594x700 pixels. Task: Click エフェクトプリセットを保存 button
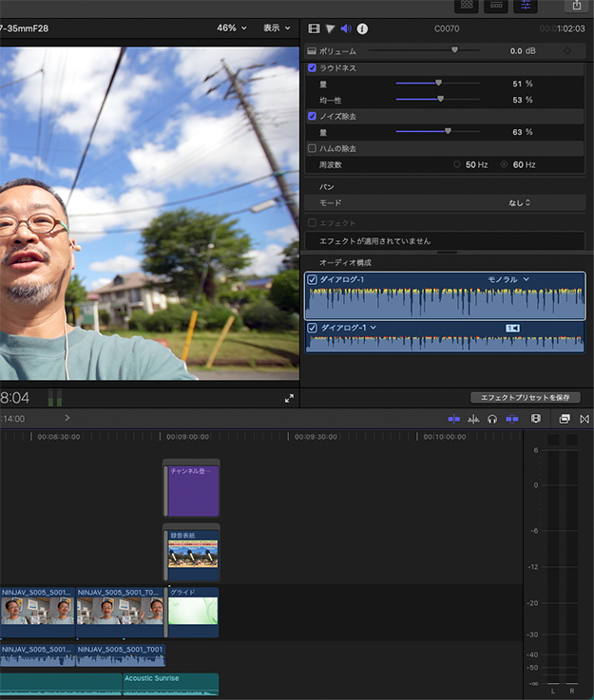[x=526, y=397]
